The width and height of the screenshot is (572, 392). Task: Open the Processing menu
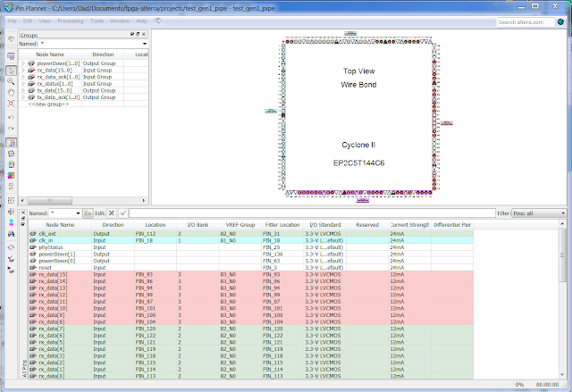pos(71,21)
